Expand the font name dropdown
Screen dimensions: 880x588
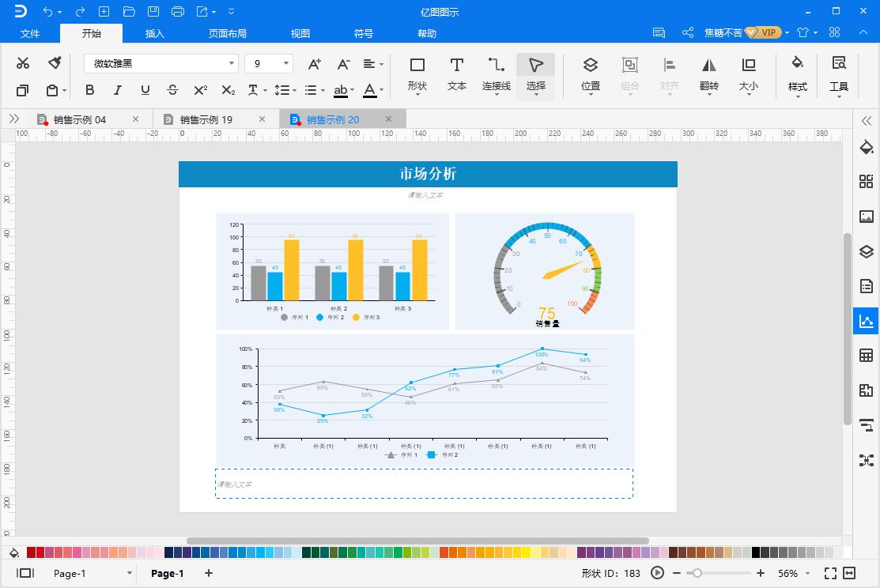[232, 63]
